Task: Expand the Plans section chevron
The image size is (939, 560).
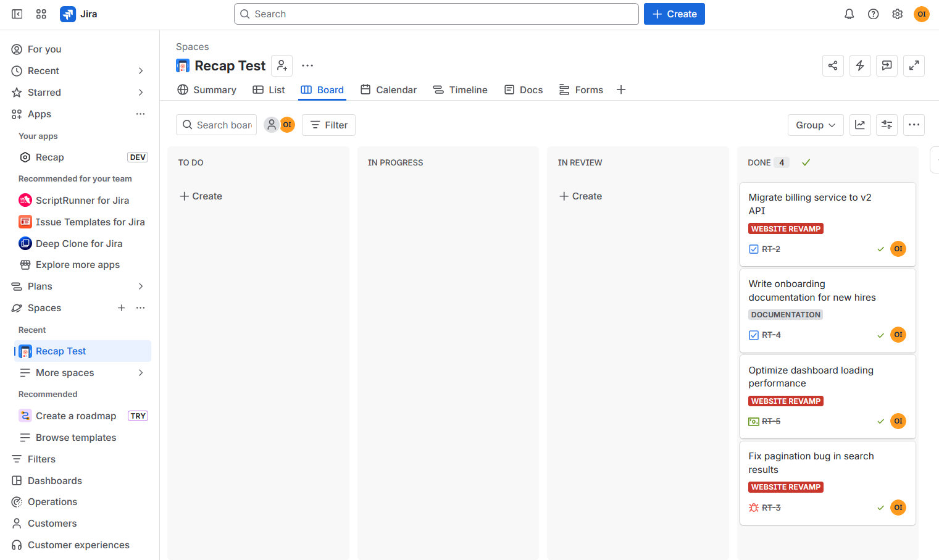Action: [x=141, y=286]
